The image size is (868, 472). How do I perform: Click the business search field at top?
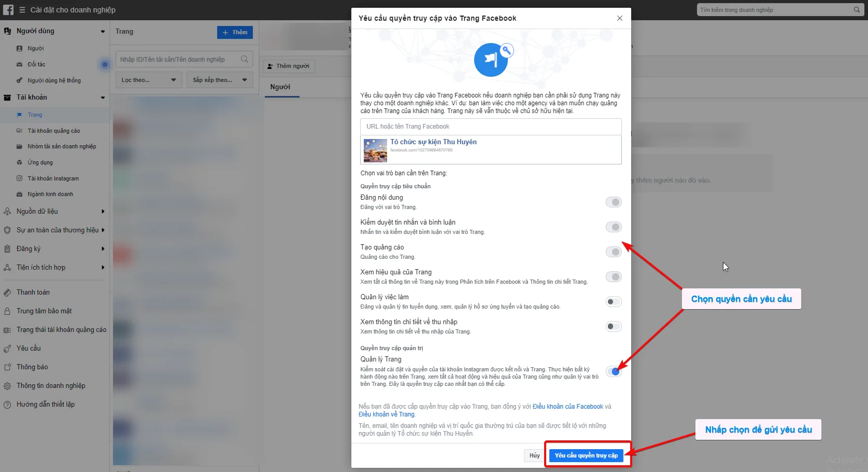pyautogui.click(x=779, y=10)
